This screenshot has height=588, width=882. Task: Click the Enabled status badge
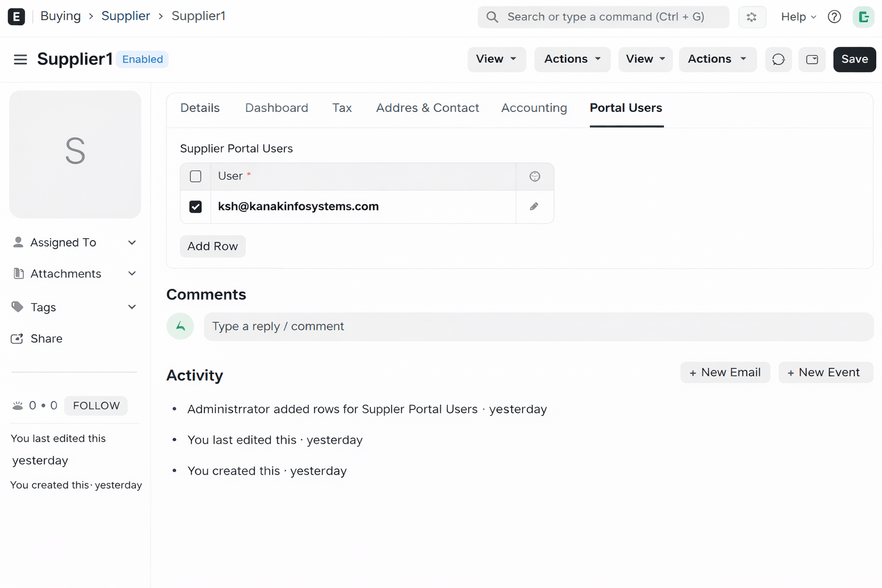point(142,59)
